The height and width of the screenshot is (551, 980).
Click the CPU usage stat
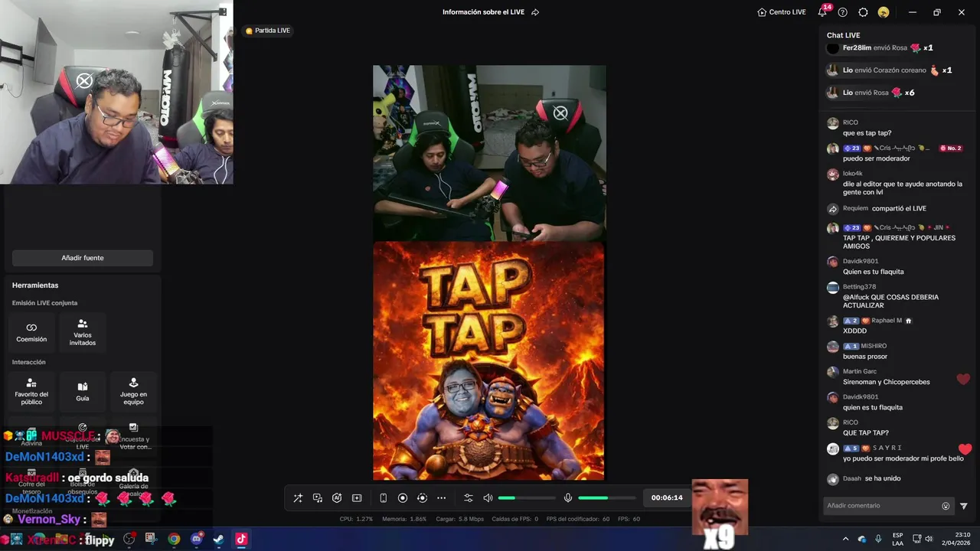[x=356, y=519]
